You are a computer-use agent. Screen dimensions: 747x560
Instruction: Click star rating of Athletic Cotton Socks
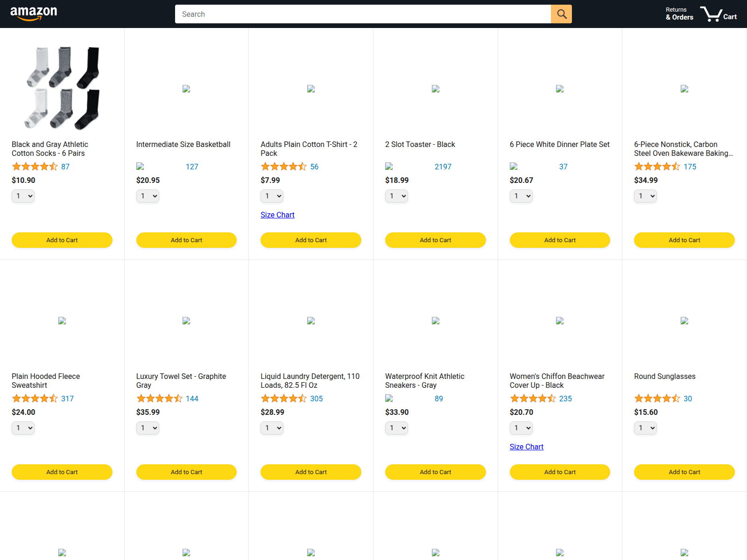tap(35, 167)
